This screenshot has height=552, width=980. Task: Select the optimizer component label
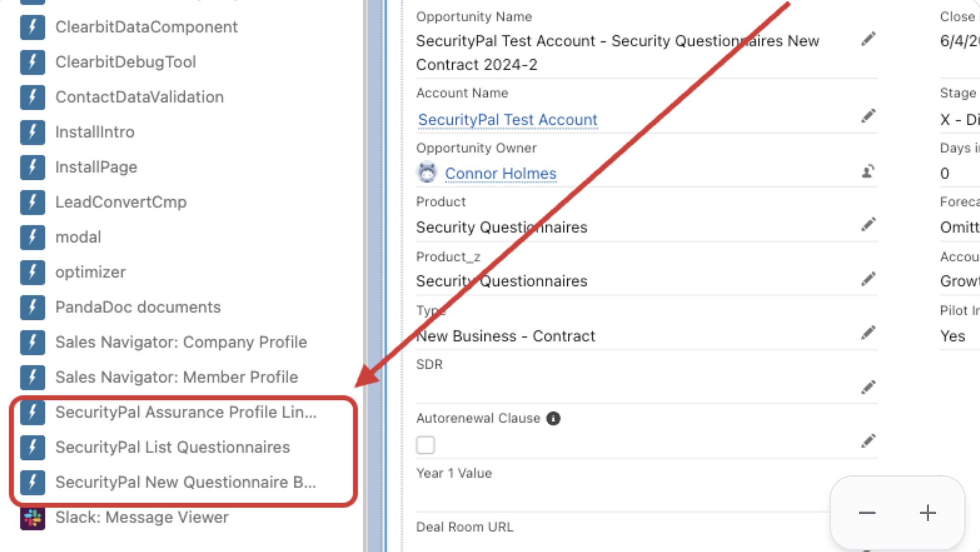click(x=90, y=272)
